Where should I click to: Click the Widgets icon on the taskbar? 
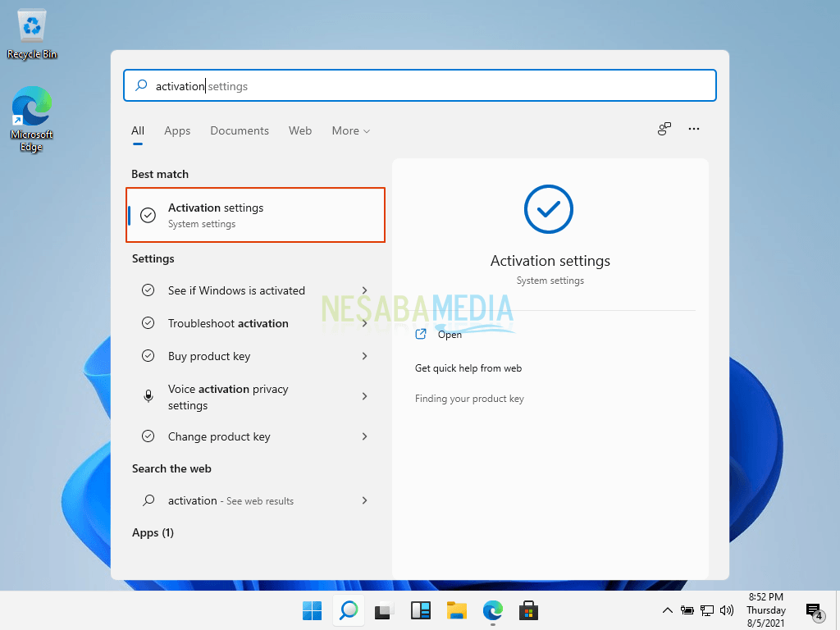420,610
